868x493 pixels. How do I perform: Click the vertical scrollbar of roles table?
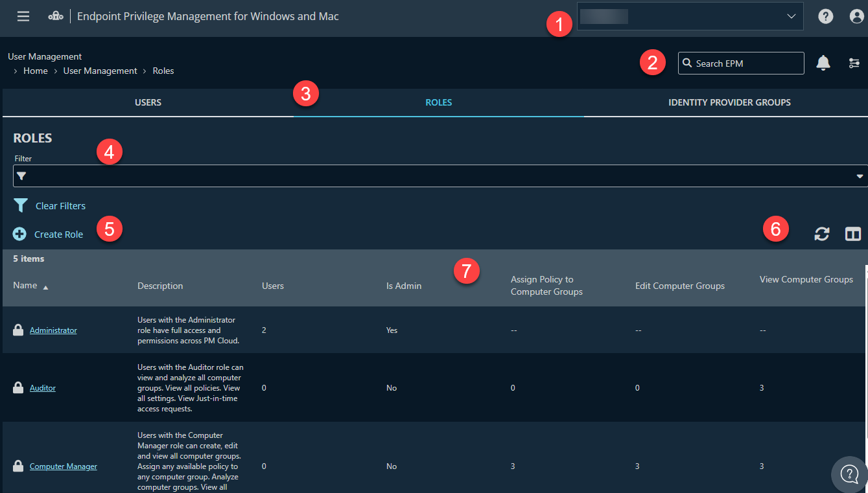[865, 353]
